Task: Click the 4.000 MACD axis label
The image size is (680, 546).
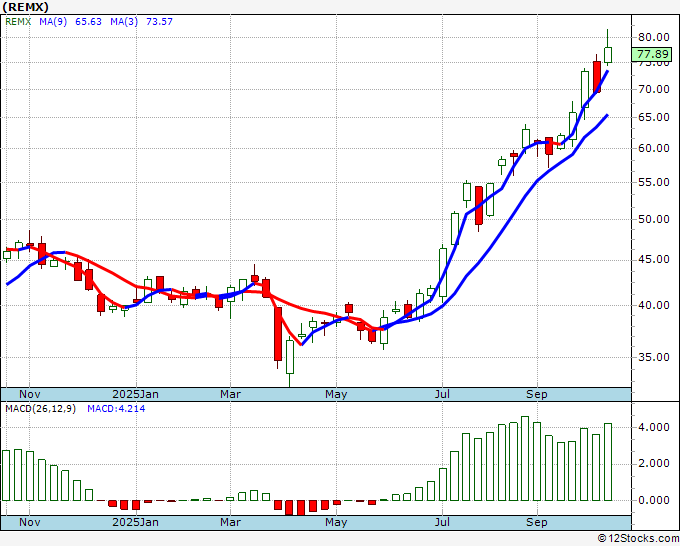Action: pos(654,428)
